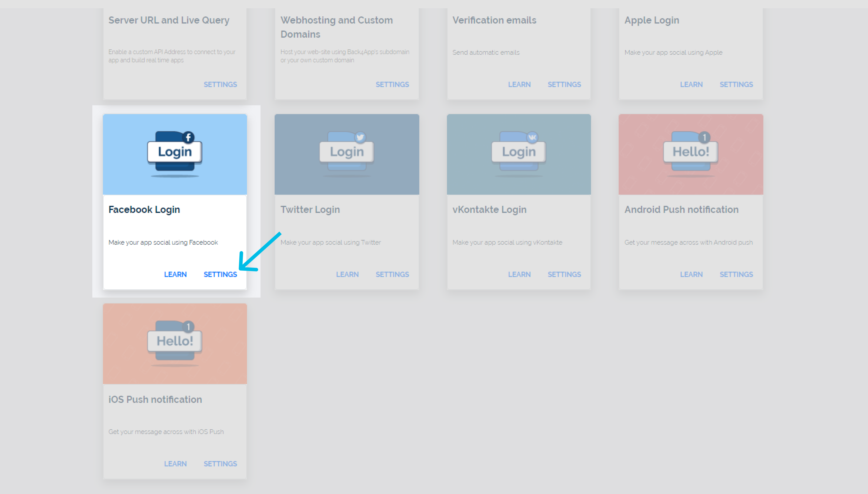Click the Verification emails title

(x=494, y=20)
